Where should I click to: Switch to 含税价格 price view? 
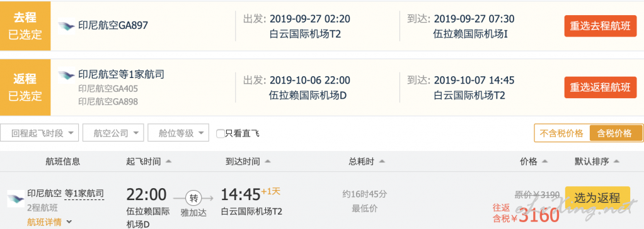616,133
